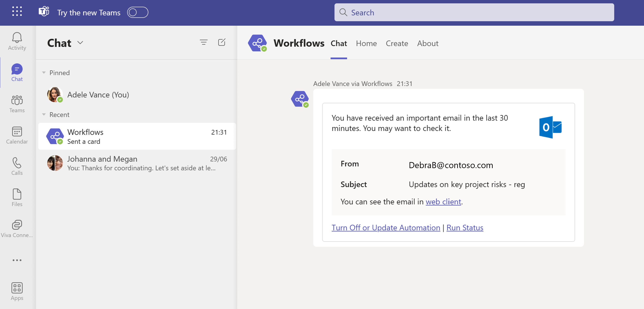
Task: Open the Calls section
Action: [x=16, y=166]
